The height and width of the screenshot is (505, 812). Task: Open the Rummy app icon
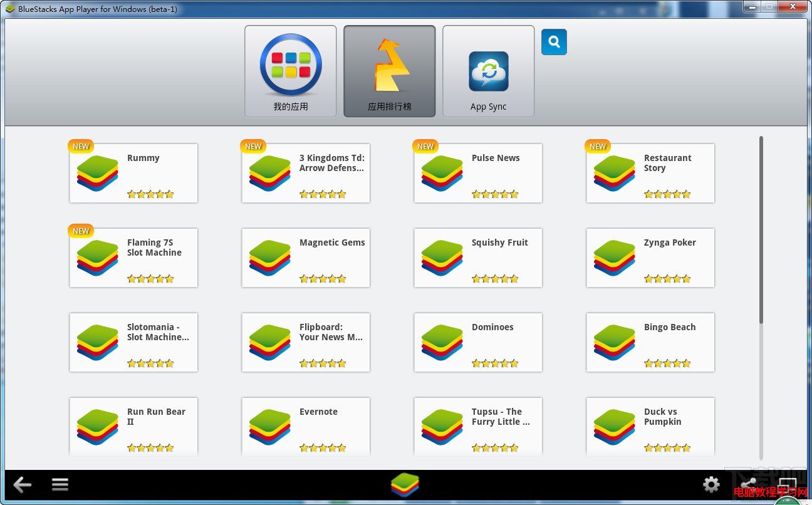tap(97, 174)
